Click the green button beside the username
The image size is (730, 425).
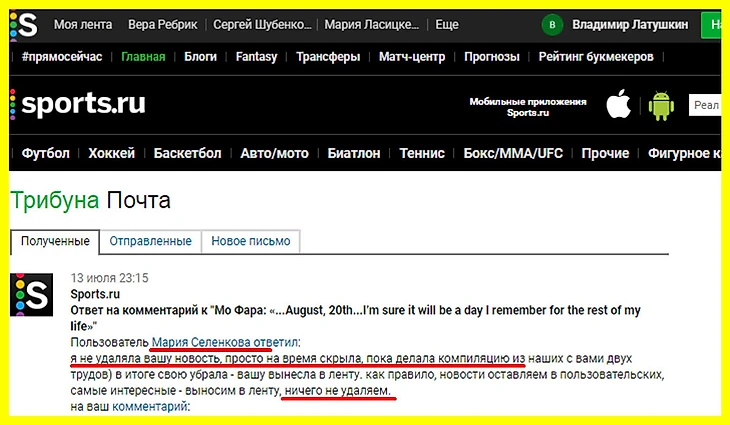coord(711,25)
